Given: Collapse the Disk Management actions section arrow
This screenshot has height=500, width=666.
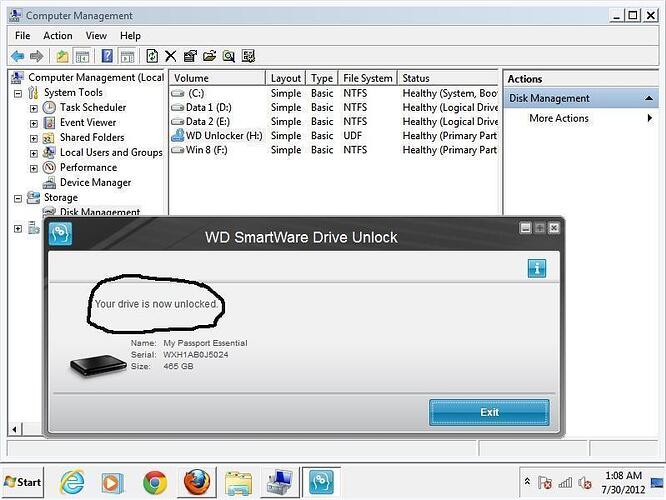Looking at the screenshot, I should click(x=649, y=98).
